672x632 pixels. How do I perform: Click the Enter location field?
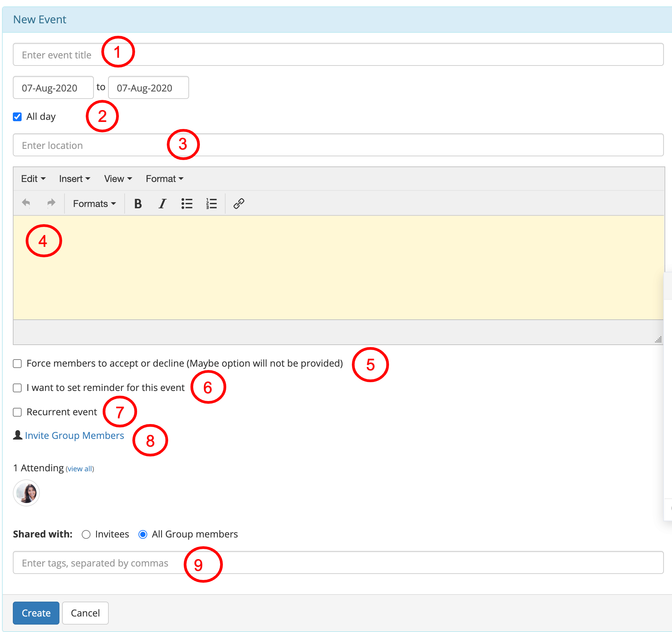(338, 145)
